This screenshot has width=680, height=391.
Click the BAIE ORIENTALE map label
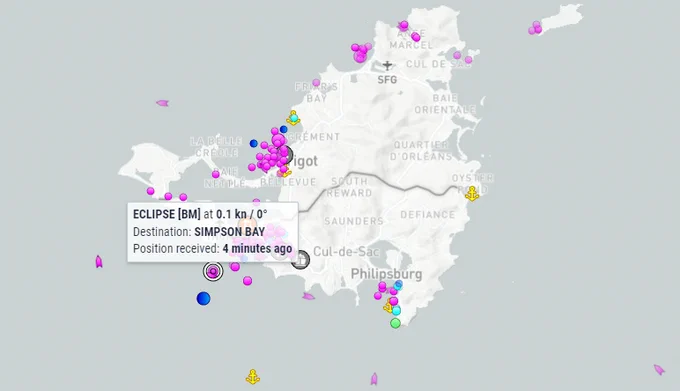pos(445,104)
